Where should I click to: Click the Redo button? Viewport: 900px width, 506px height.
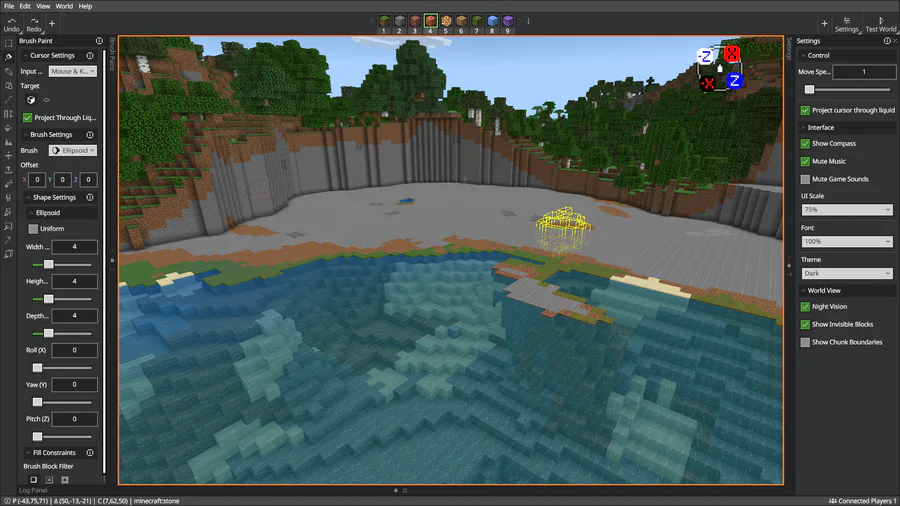(34, 25)
